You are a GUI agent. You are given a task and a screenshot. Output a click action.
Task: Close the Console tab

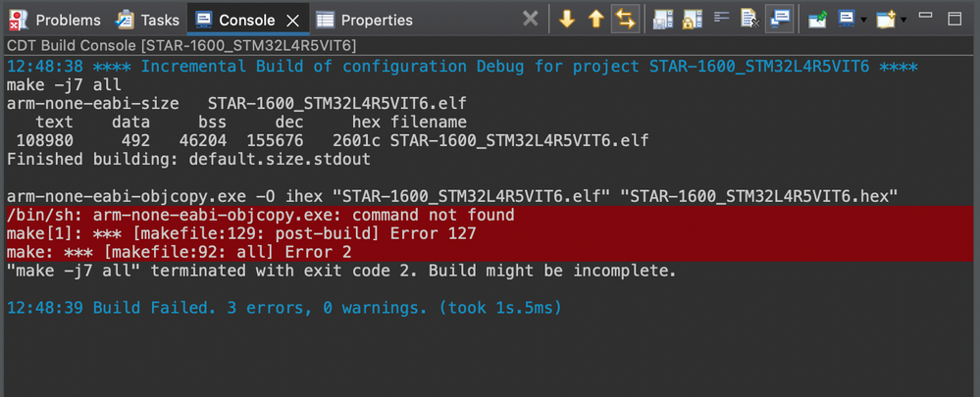(292, 21)
